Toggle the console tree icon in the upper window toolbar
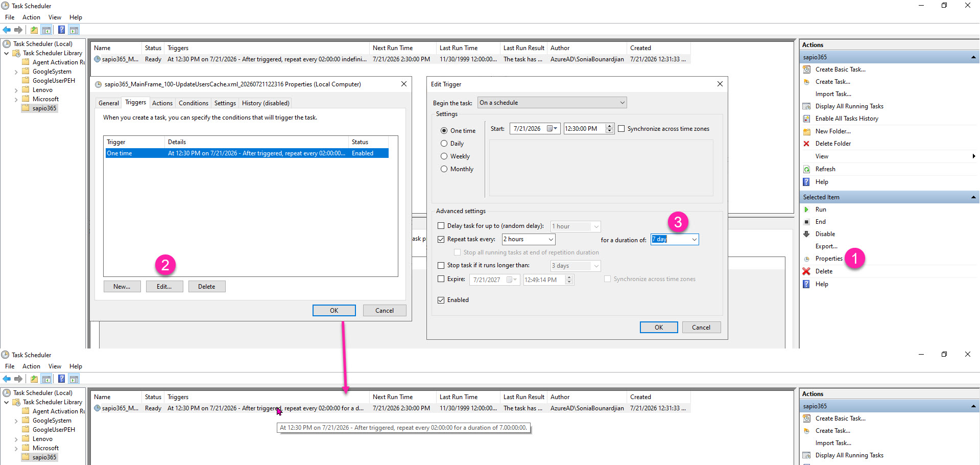Viewport: 980px width, 465px height. coord(46,30)
